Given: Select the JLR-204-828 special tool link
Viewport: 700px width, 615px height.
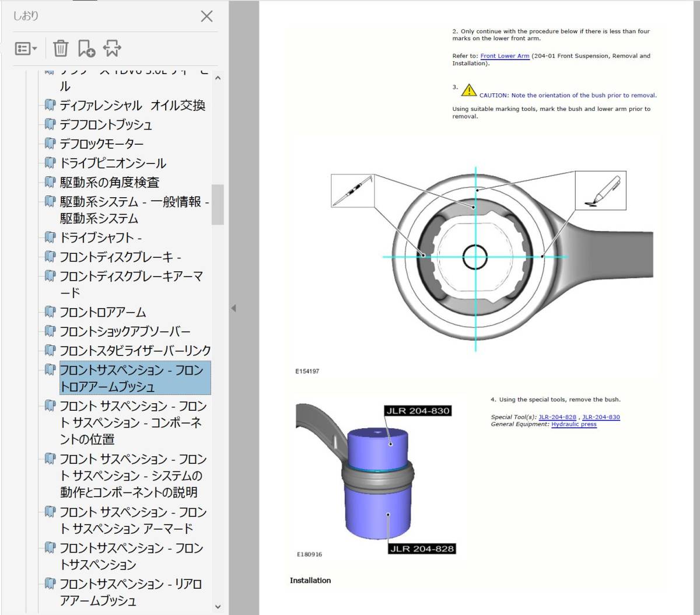Looking at the screenshot, I should click(x=557, y=417).
